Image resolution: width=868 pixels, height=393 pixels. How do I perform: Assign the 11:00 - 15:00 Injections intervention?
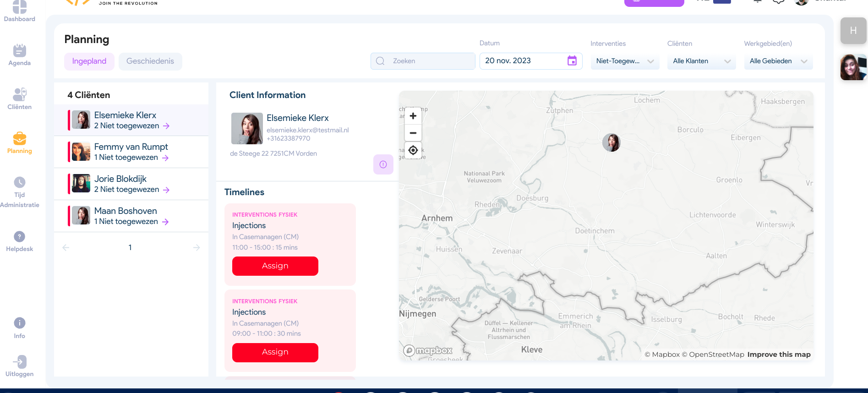(x=275, y=266)
